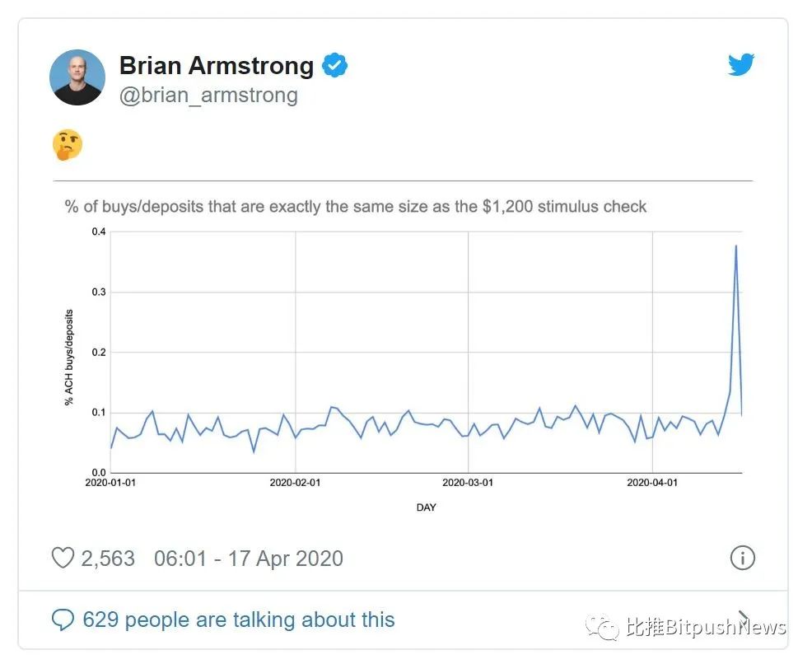The width and height of the screenshot is (812, 664).
Task: Click the chart title about $1,200 stimulus check
Action: coord(356,207)
